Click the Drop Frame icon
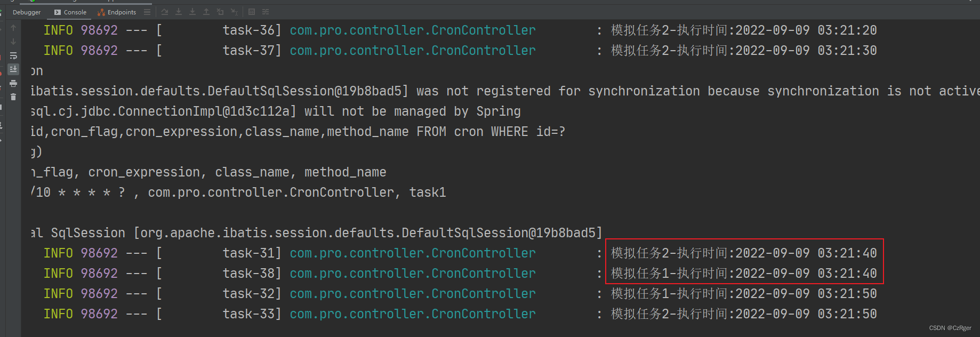The width and height of the screenshot is (980, 337). pos(220,12)
